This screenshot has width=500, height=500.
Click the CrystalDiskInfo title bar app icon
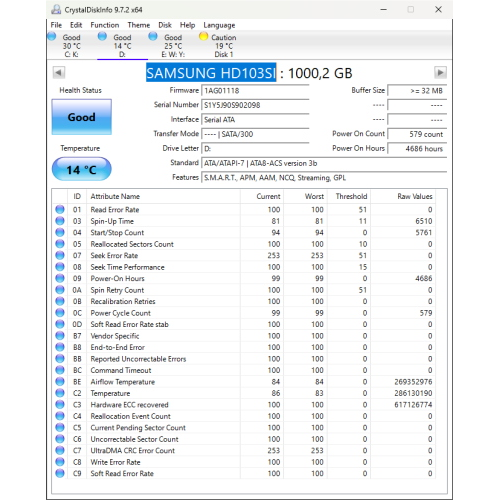(x=56, y=9)
